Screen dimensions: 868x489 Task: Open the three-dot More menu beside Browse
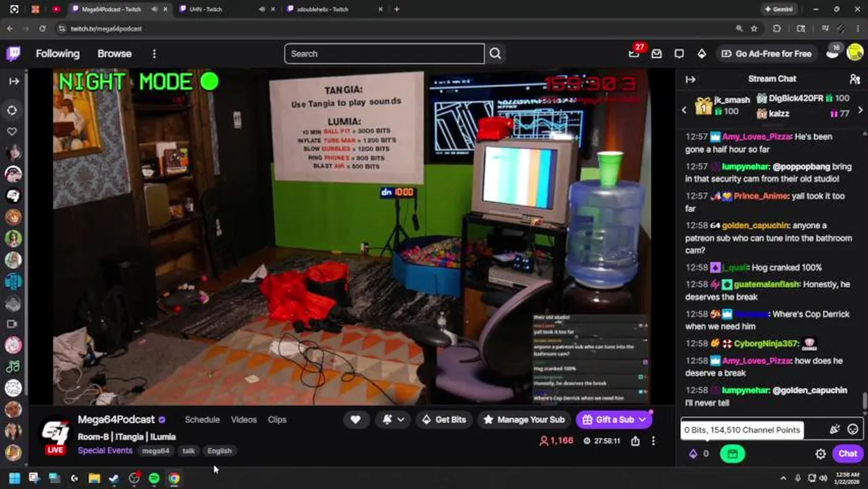[x=154, y=54]
